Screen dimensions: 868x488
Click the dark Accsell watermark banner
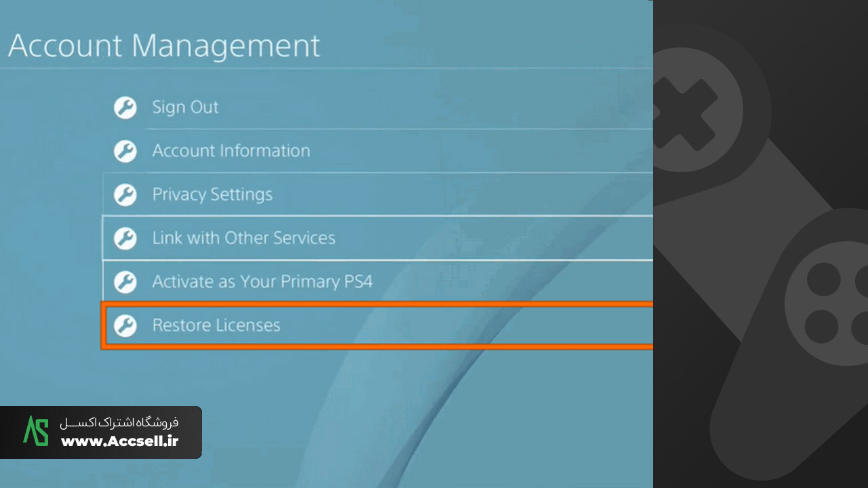[x=101, y=432]
